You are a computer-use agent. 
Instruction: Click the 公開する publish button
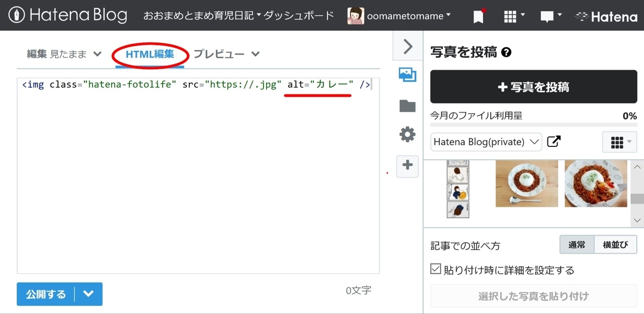click(x=46, y=294)
